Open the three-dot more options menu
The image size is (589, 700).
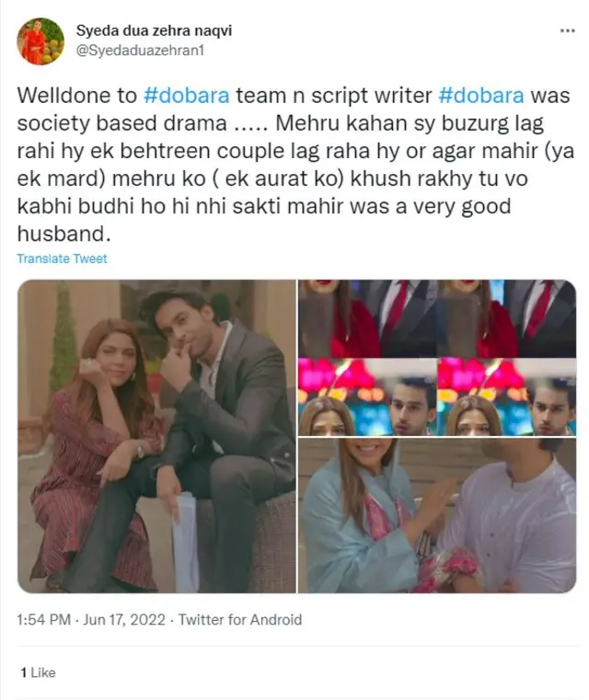pyautogui.click(x=567, y=31)
